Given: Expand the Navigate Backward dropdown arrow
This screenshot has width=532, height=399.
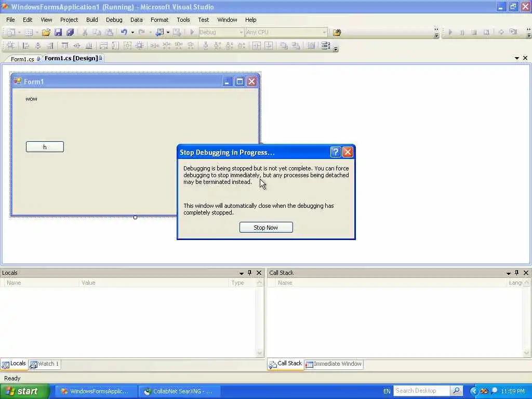Looking at the screenshot, I should (168, 33).
